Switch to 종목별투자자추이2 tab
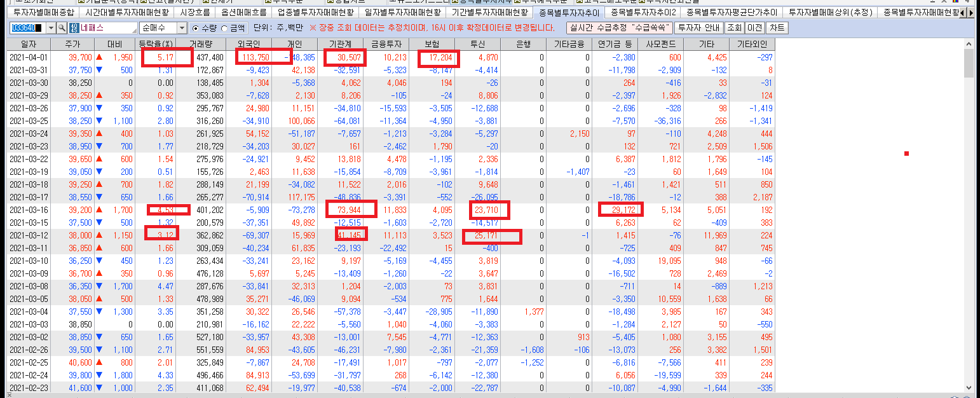 tap(642, 12)
